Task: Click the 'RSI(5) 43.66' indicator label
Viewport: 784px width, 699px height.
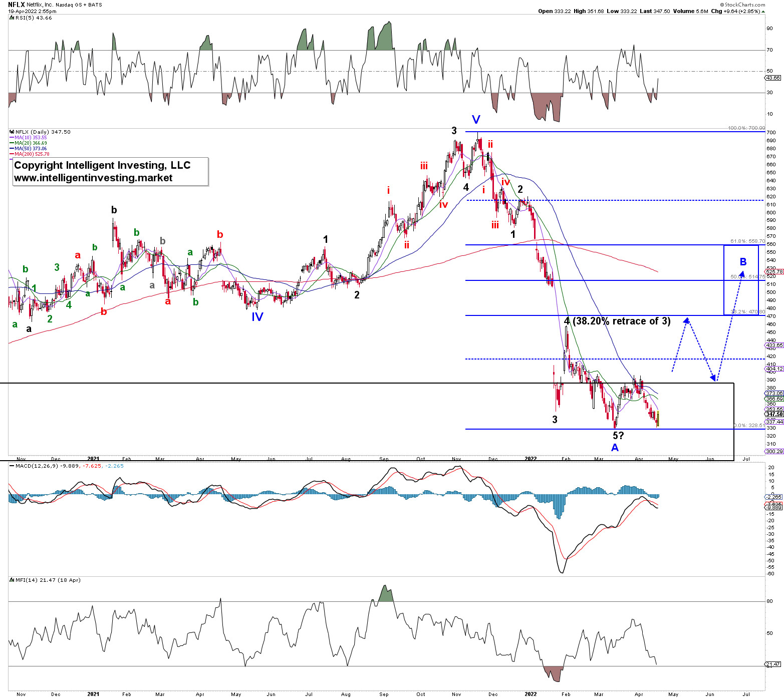Action: pyautogui.click(x=31, y=18)
